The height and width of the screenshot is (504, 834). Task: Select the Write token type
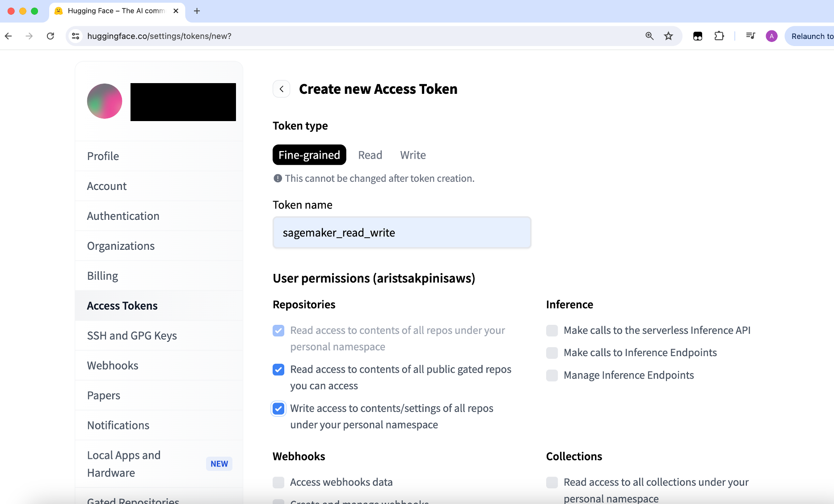click(x=413, y=155)
